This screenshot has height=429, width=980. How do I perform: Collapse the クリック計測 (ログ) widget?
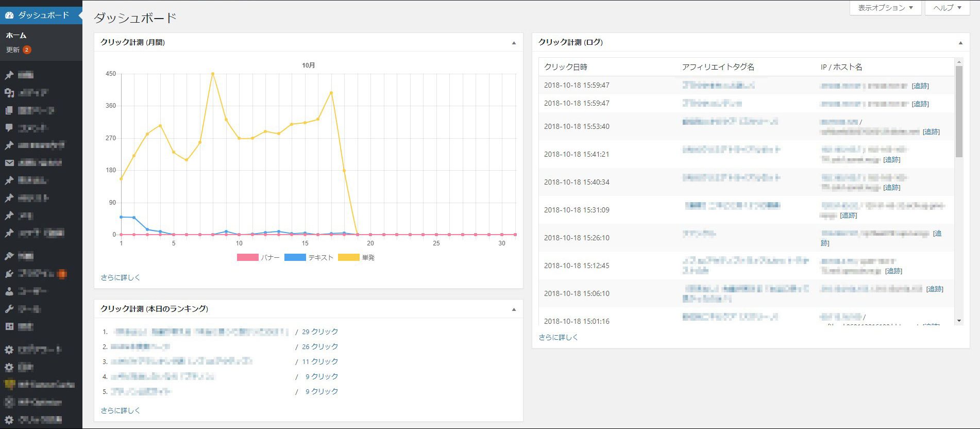tap(960, 43)
